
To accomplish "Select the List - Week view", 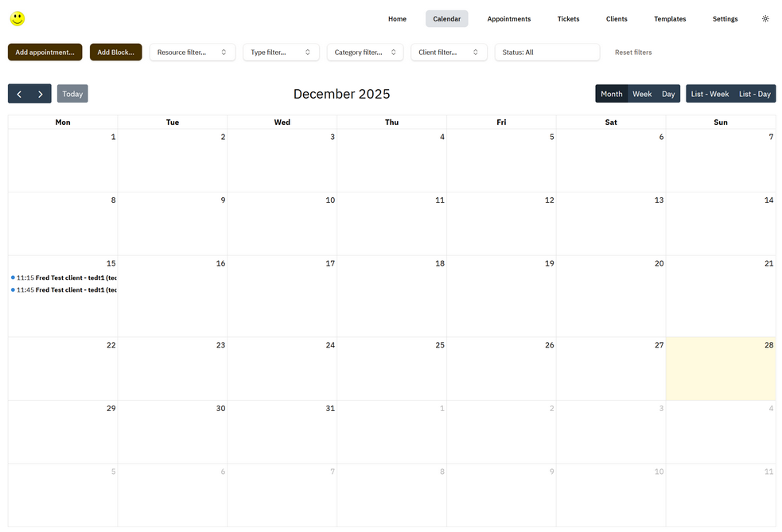I will 710,94.
